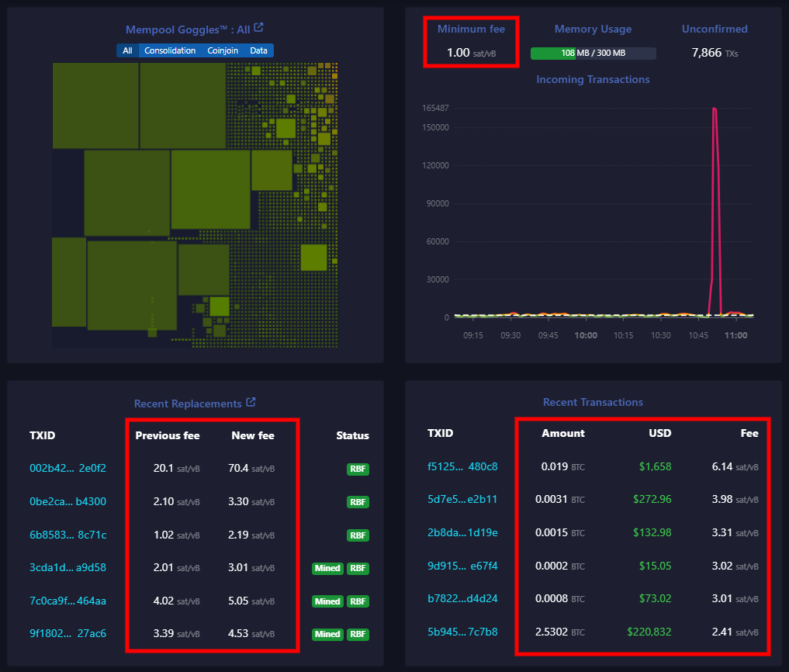
Task: Click the memory usage progress bar
Action: pos(593,54)
